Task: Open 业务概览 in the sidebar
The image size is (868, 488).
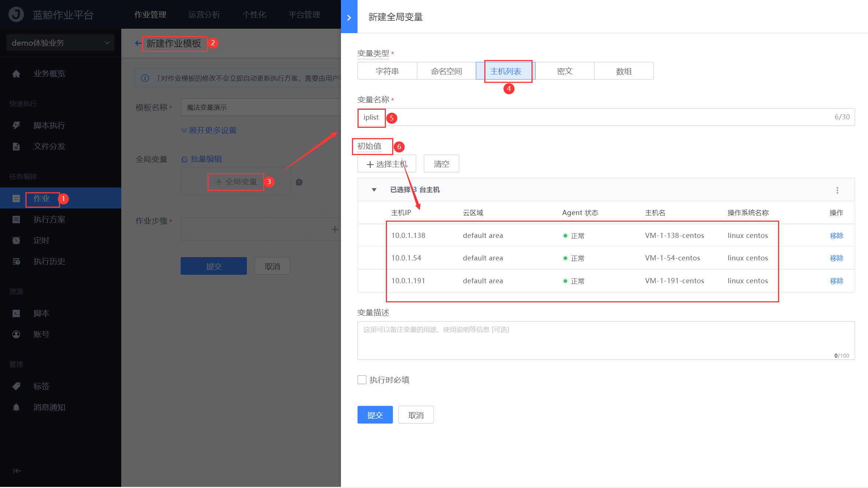Action: click(49, 74)
